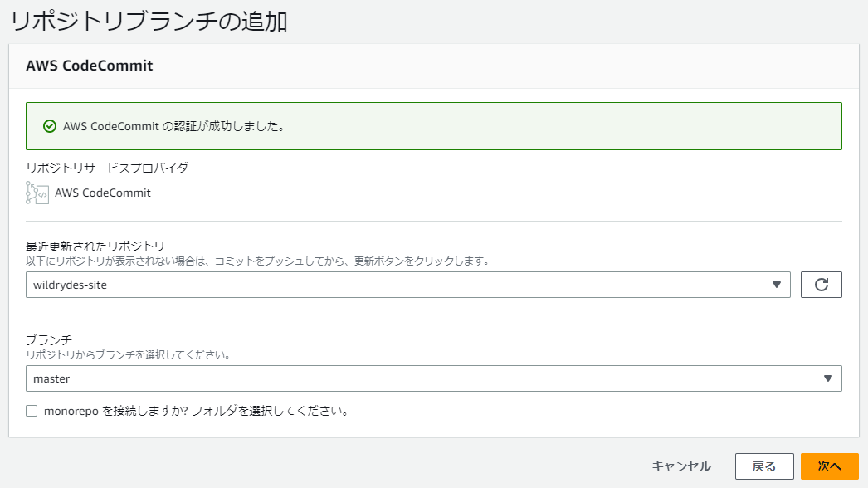Click the circular refresh arrow beside wildrydes-site

(x=821, y=285)
